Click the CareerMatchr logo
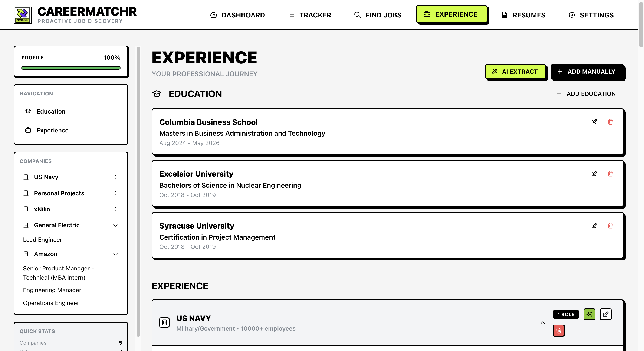The height and width of the screenshot is (351, 644). [23, 16]
